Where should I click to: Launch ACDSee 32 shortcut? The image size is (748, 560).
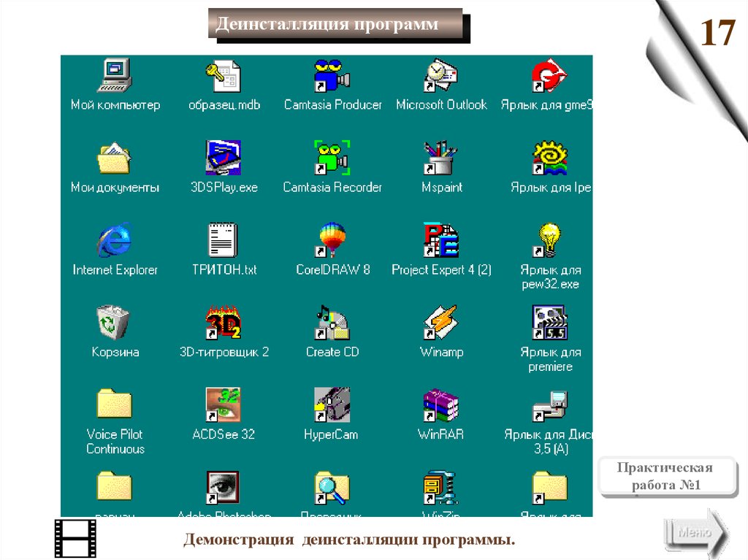224,404
